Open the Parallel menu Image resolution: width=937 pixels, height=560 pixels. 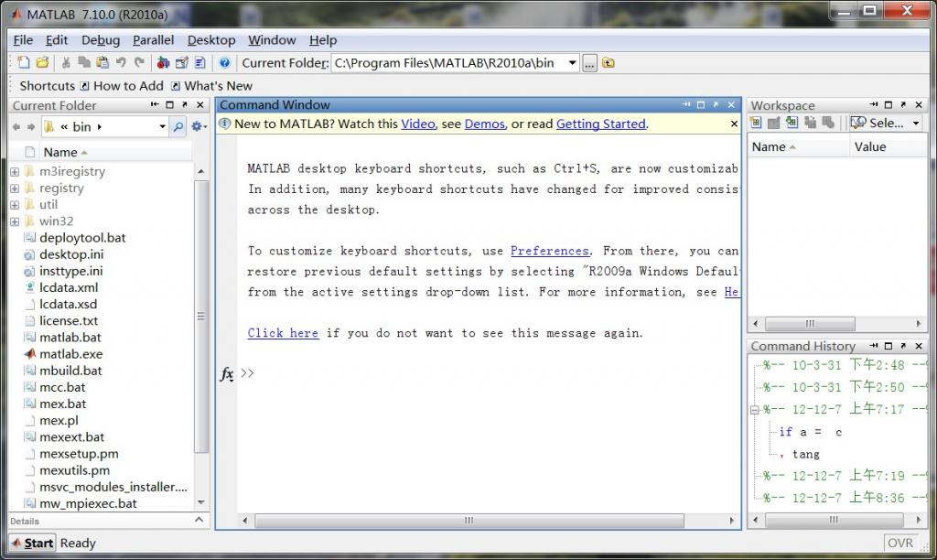point(154,40)
